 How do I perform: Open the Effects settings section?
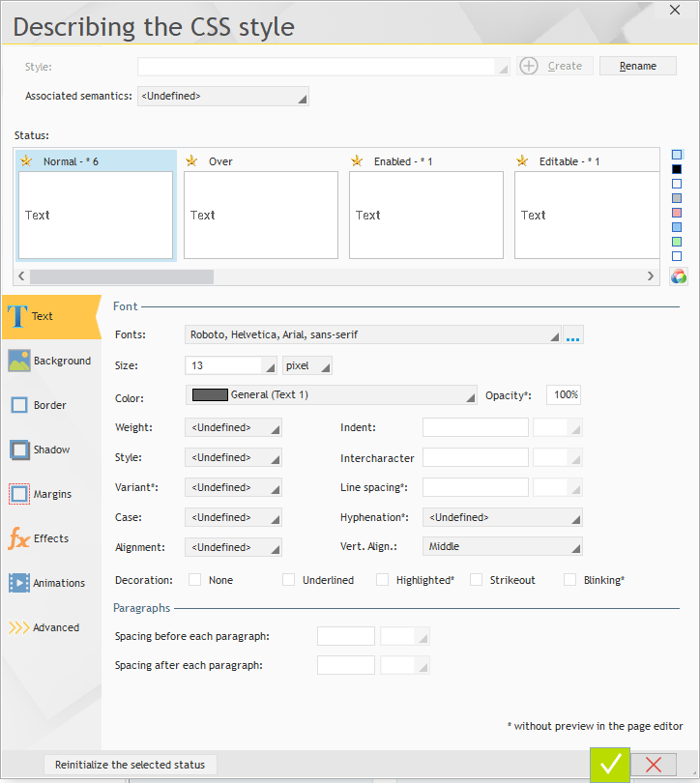tap(50, 538)
